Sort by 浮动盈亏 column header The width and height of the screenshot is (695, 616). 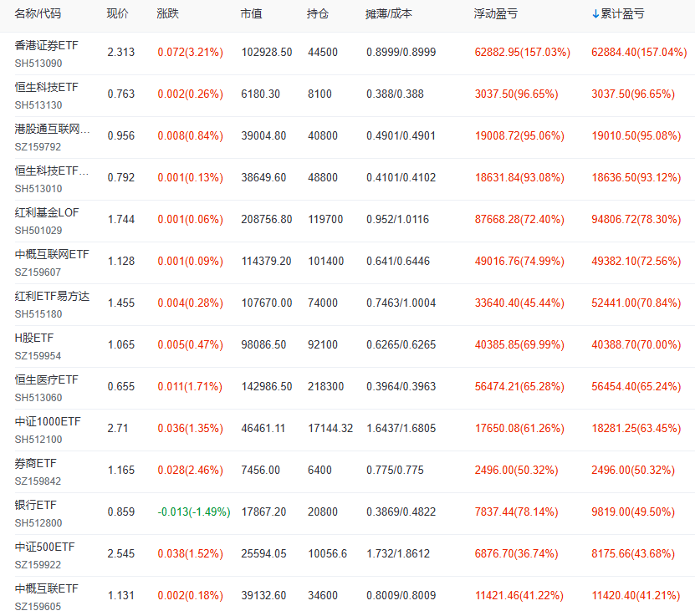point(496,13)
